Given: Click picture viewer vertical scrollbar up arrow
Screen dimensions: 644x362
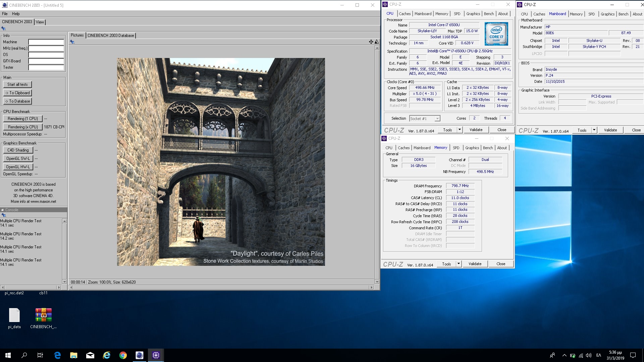Looking at the screenshot, I should click(377, 48).
